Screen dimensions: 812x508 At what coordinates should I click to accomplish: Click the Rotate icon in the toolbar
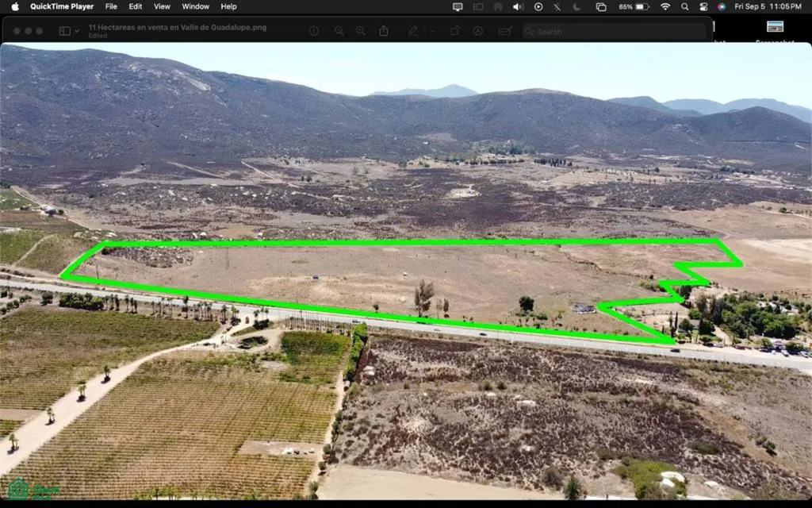(455, 31)
